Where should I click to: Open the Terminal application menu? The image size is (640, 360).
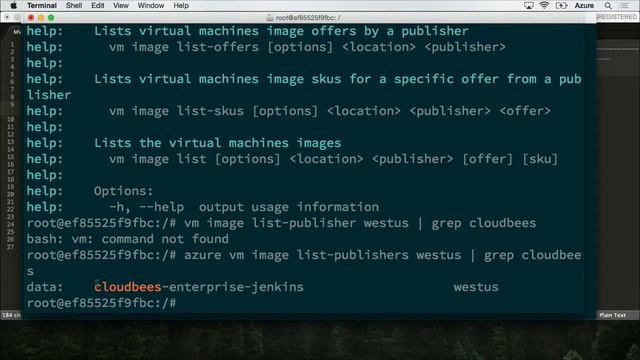42,6
